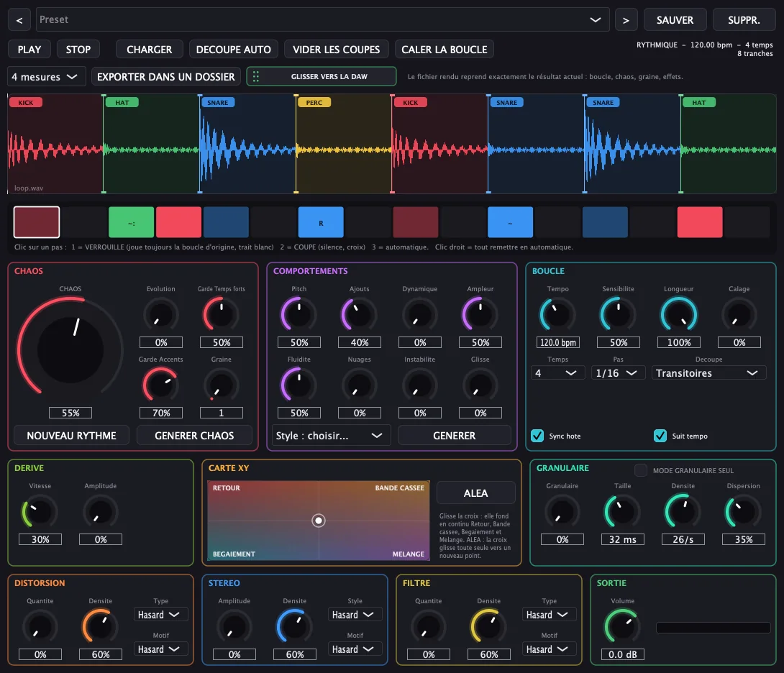Open the 4 mesures dropdown
Viewport: 784px width, 673px height.
[47, 77]
